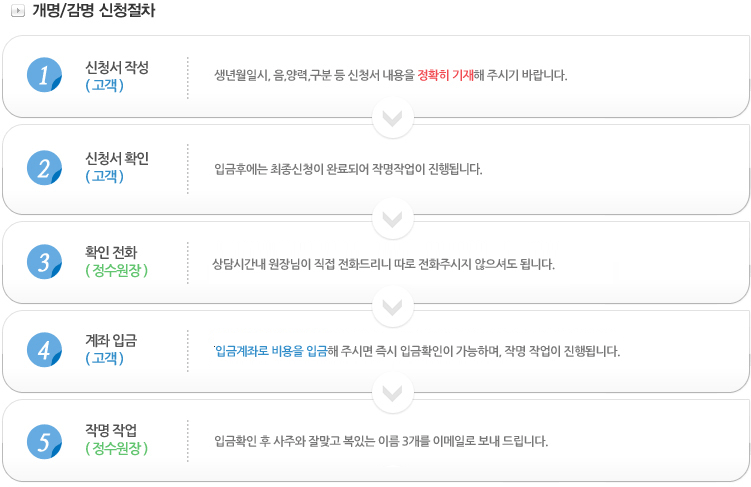Click the blue step 3 circle icon
The image size is (751, 487).
[44, 262]
